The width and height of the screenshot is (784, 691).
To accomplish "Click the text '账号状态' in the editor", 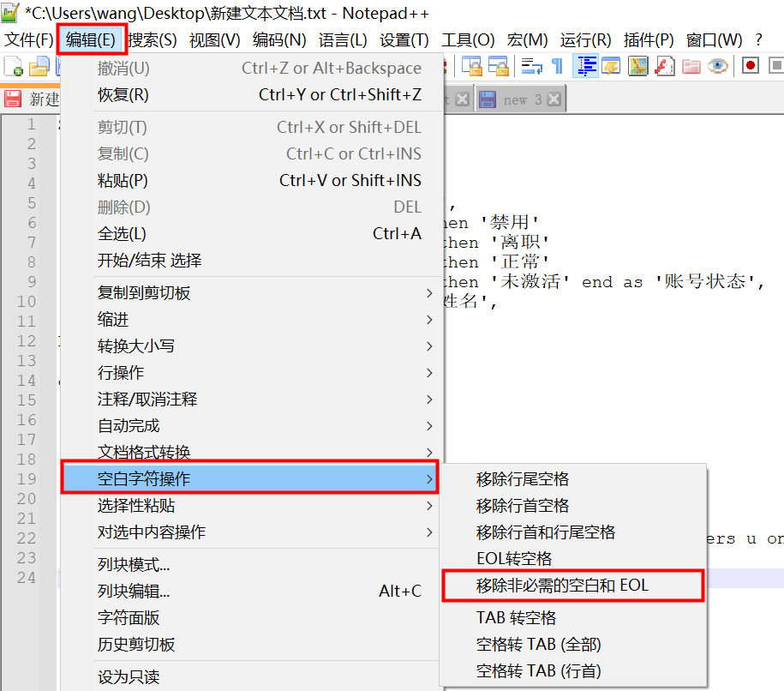I will click(704, 282).
